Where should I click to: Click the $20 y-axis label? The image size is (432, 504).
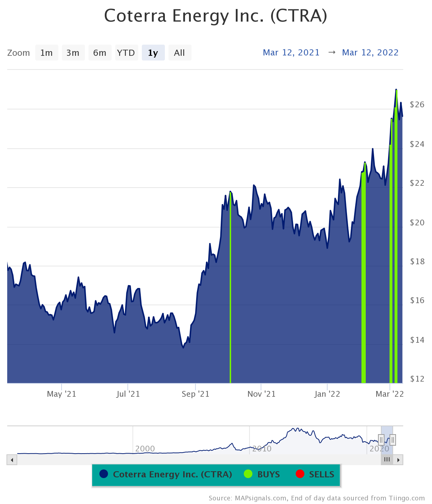tap(417, 223)
